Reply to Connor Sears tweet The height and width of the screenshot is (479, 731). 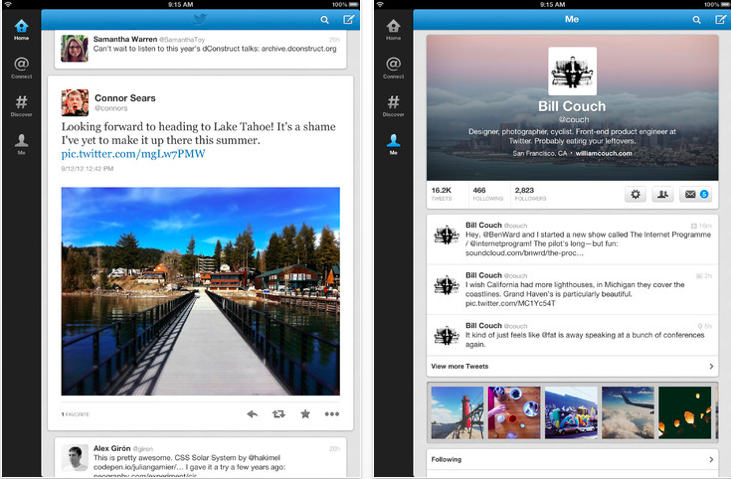252,414
